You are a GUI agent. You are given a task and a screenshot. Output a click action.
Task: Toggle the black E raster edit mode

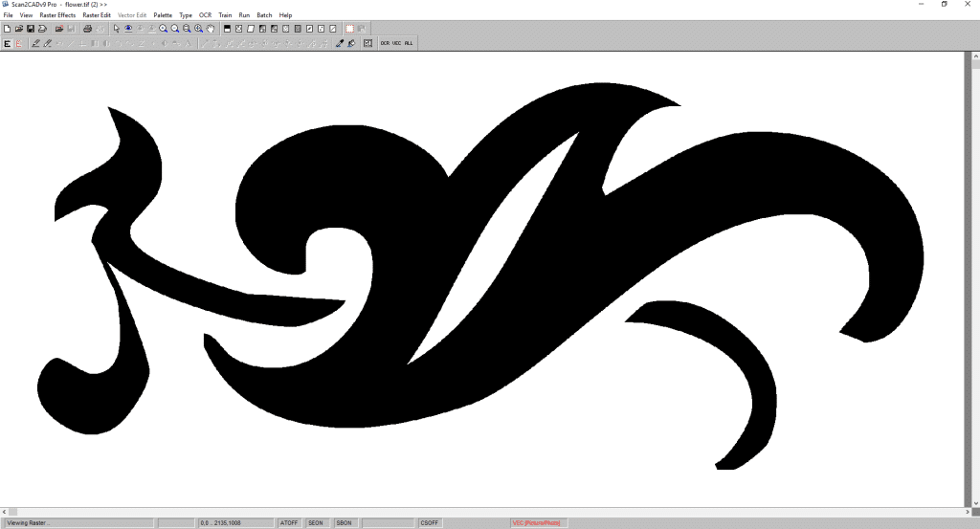[x=8, y=44]
